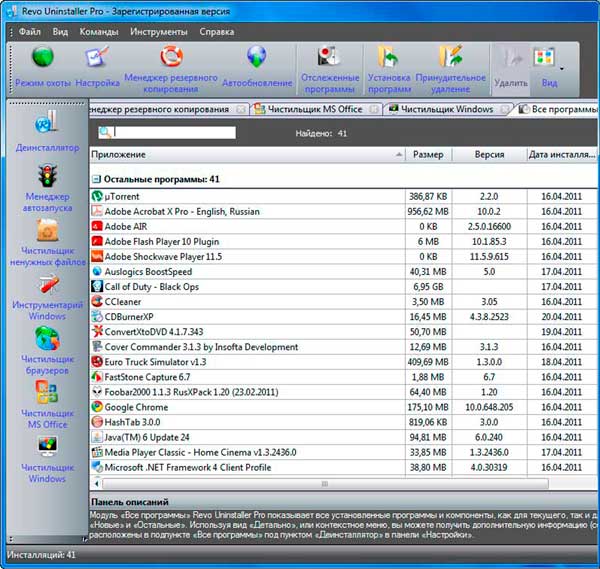
Task: Select Cover Commander 3.1.3 entry
Action: 344,347
